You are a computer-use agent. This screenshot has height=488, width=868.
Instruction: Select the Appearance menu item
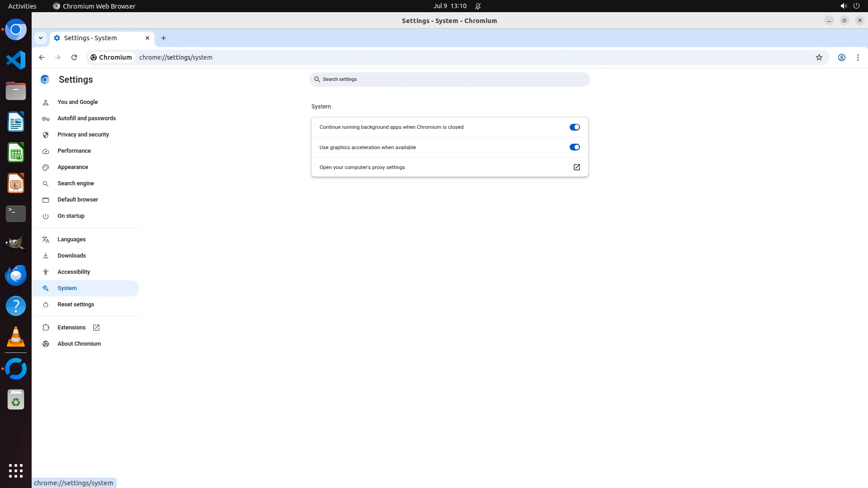[73, 167]
